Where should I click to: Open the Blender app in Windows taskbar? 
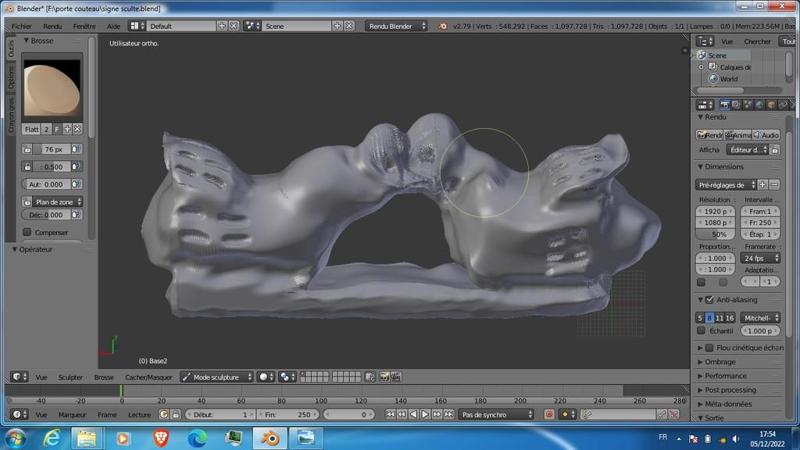(269, 438)
